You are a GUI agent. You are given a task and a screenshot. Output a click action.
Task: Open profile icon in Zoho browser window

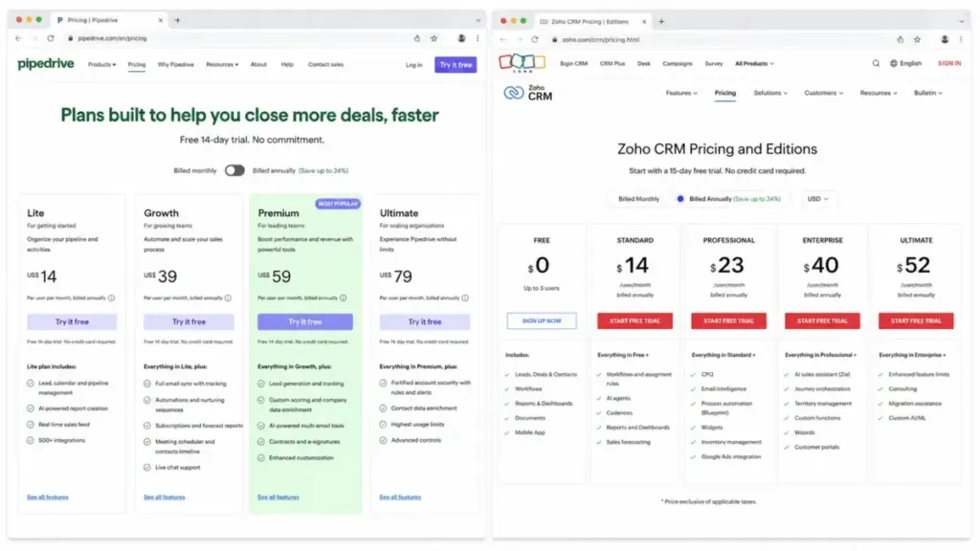coord(945,39)
